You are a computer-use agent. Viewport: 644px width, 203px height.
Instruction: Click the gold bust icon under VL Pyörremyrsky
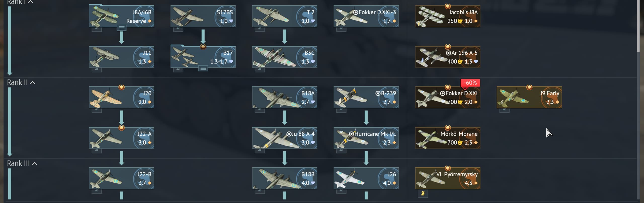point(423,193)
